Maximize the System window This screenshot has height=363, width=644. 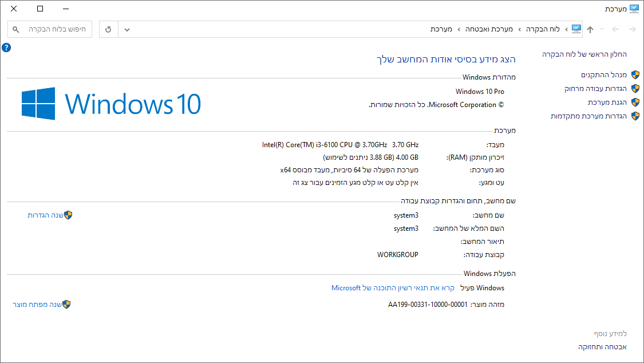coord(40,9)
